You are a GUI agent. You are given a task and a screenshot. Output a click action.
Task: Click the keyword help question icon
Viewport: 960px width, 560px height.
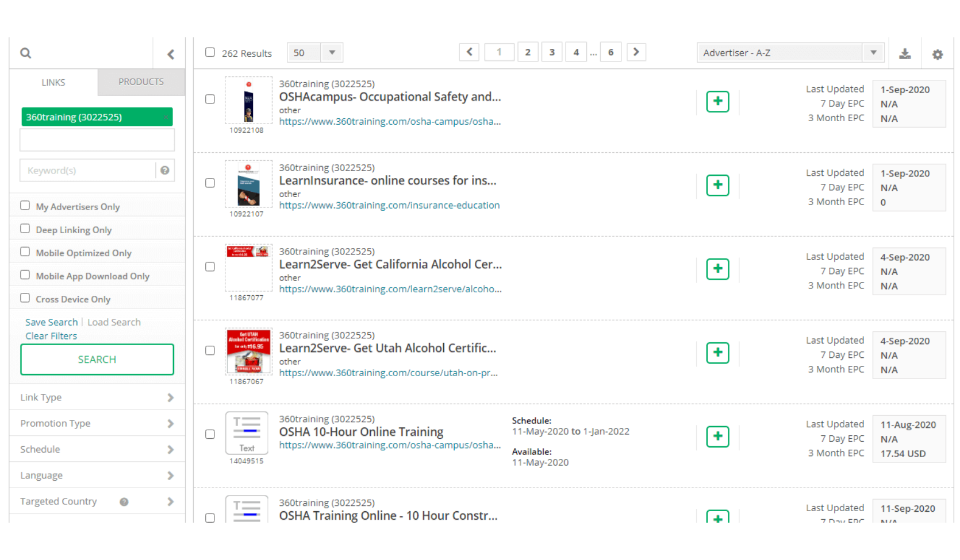pyautogui.click(x=165, y=171)
